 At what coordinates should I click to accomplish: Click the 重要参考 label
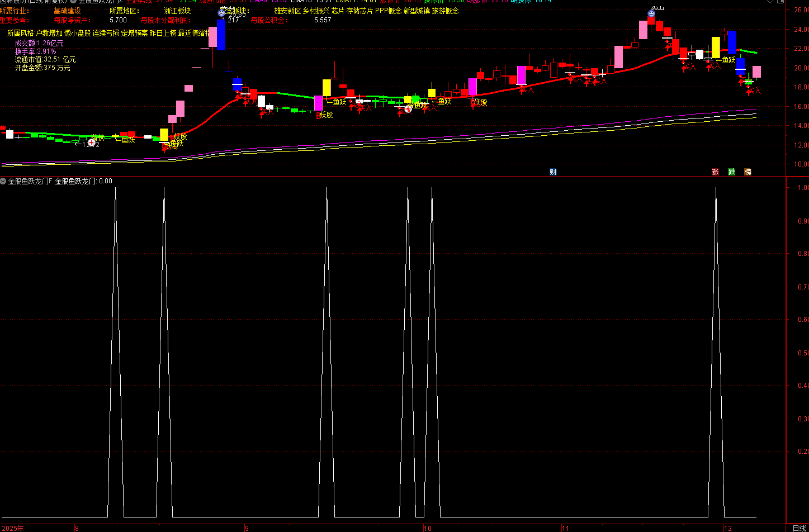(13, 20)
